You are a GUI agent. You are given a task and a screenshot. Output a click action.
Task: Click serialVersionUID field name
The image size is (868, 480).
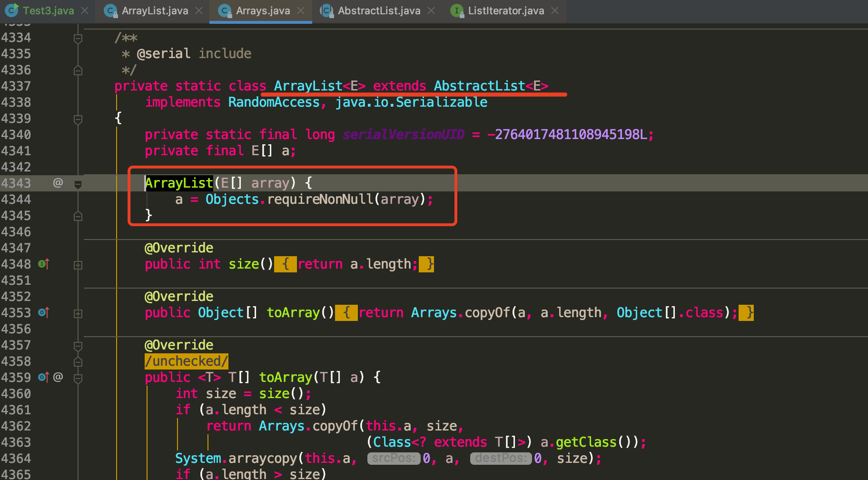404,134
